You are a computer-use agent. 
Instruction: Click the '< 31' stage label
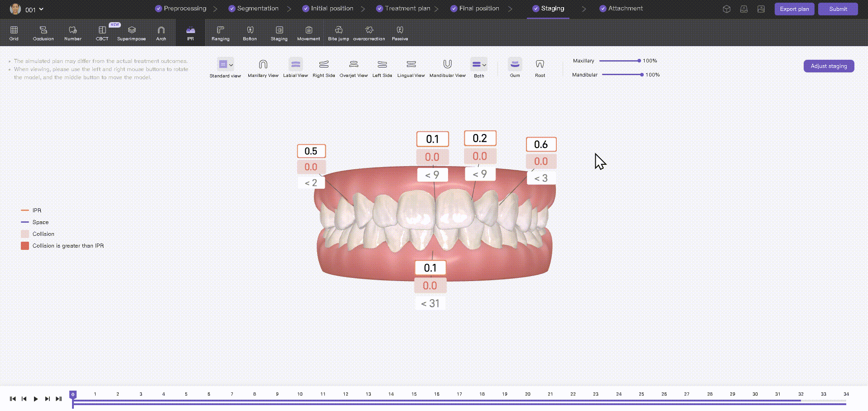[430, 303]
